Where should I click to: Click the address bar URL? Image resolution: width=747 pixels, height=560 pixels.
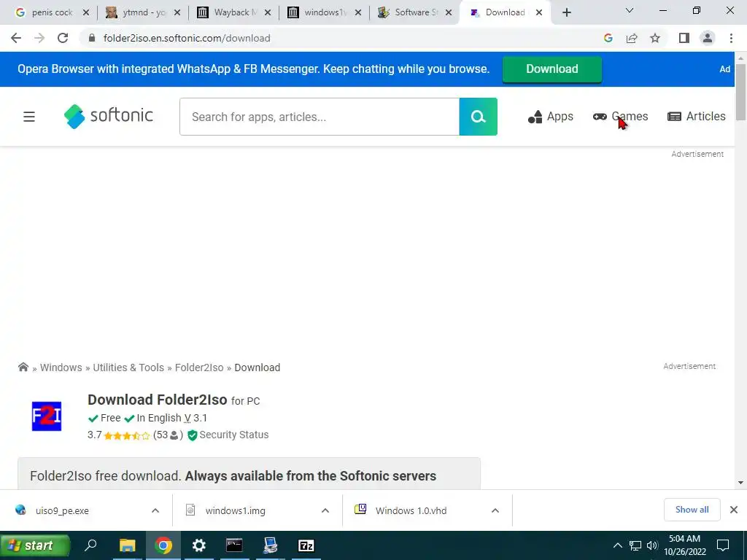[x=187, y=38]
